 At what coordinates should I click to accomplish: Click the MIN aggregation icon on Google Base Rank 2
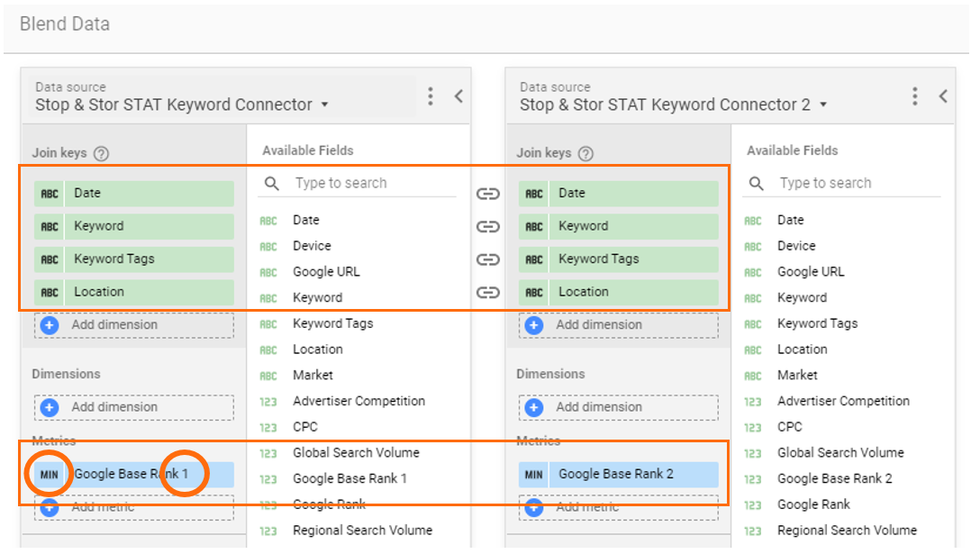click(x=534, y=475)
